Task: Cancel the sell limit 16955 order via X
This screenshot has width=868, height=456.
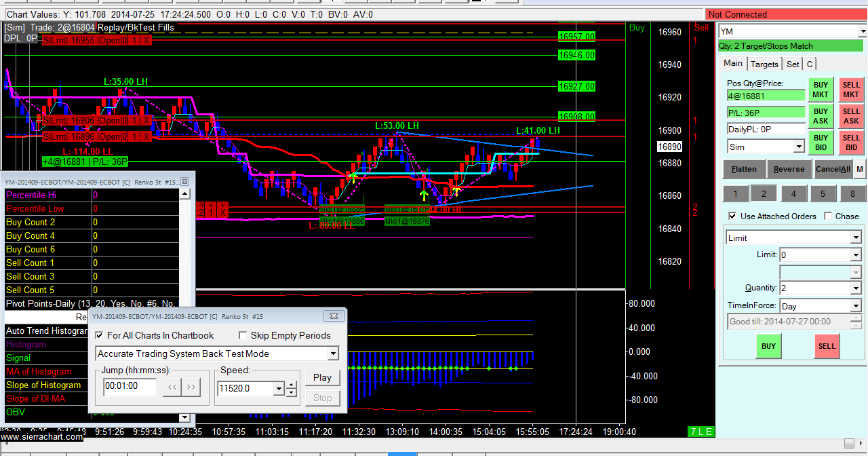Action: tap(146, 40)
